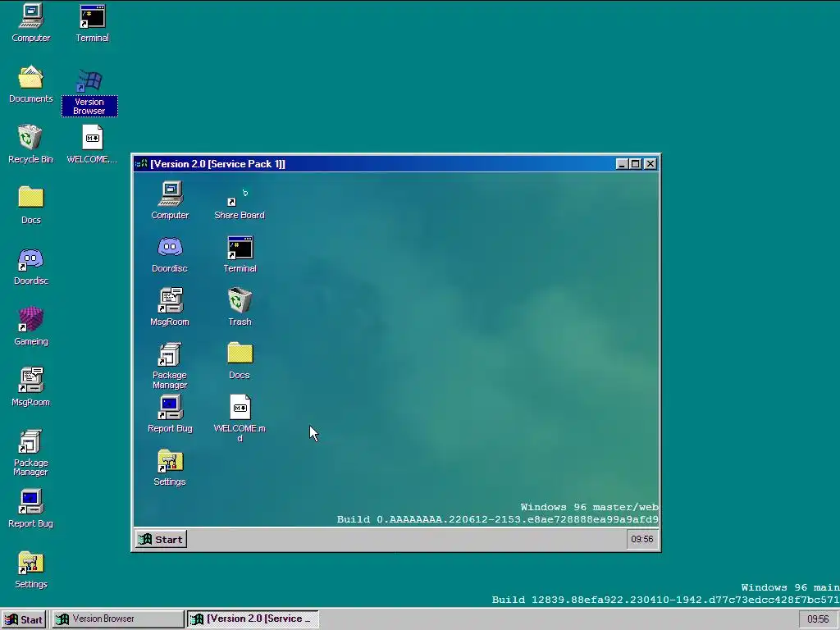Open Report Bug on the outer desktop
This screenshot has height=630, width=840.
pos(30,508)
